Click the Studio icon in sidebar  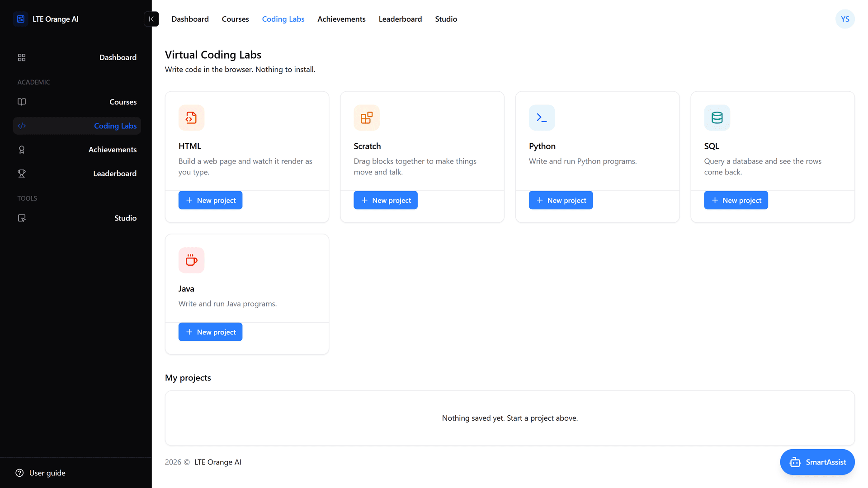[22, 218]
